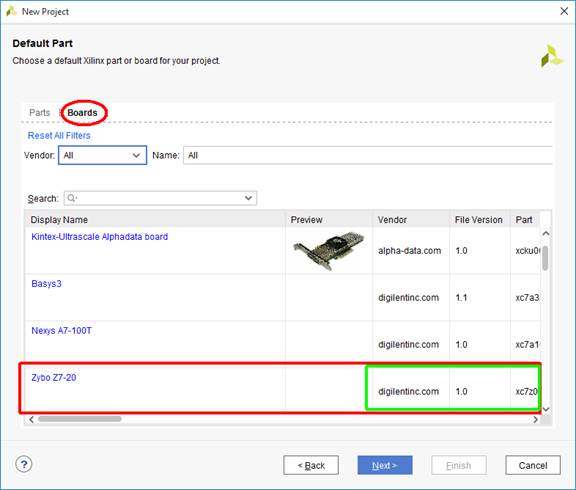Click alpha-data.com vendor cell
Image resolution: width=576 pixels, height=490 pixels.
(410, 251)
